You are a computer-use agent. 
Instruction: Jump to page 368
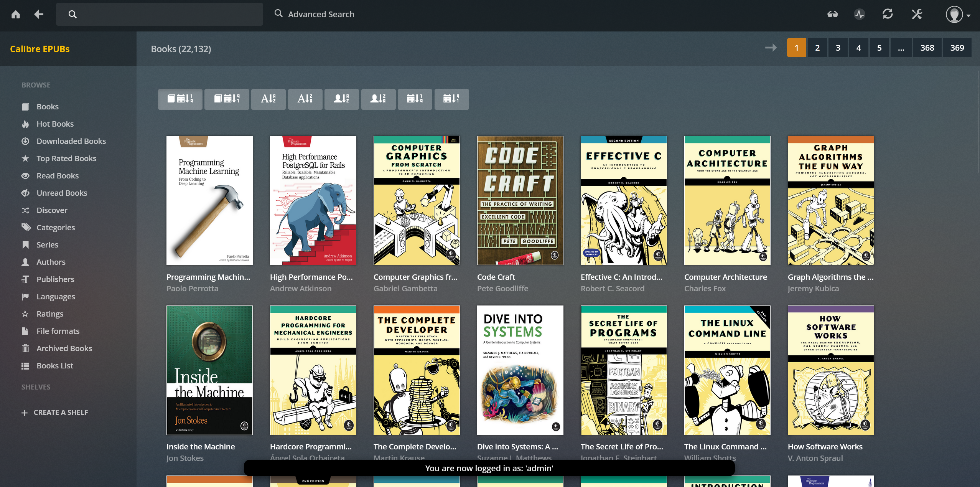(927, 48)
